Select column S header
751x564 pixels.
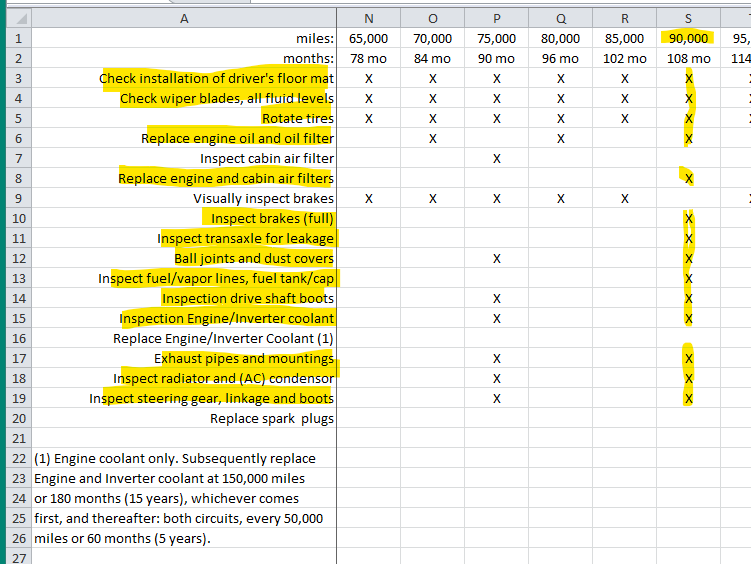coord(688,19)
